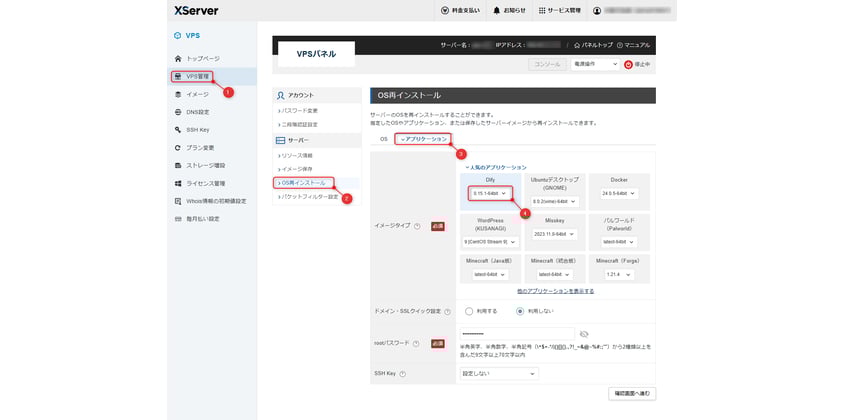Open the マニュアル link text

(x=637, y=45)
